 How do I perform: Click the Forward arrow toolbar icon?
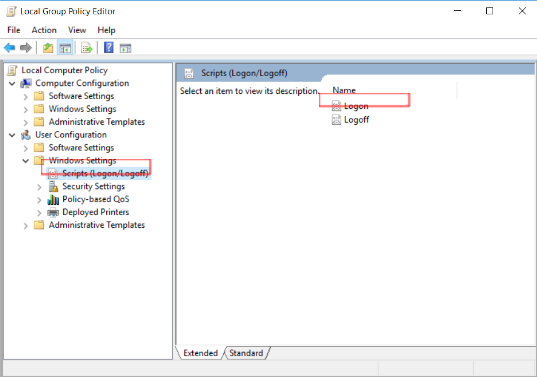tap(26, 48)
